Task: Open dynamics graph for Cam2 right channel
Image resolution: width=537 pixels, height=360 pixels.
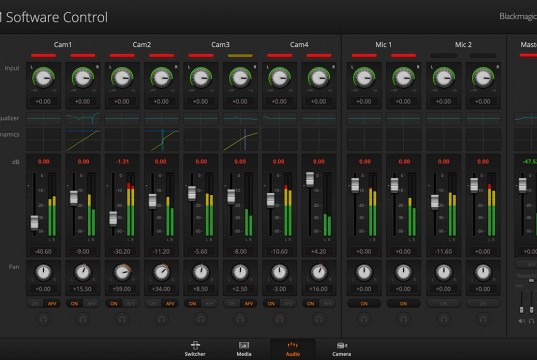Action: tap(162, 140)
